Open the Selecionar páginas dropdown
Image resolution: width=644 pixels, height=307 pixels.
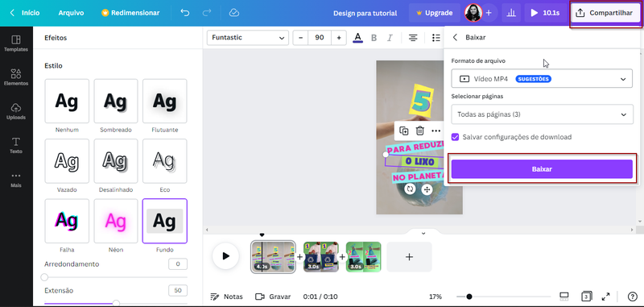click(542, 114)
